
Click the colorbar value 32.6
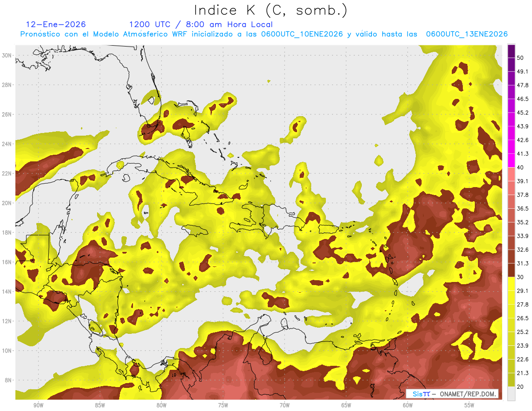[x=522, y=250]
